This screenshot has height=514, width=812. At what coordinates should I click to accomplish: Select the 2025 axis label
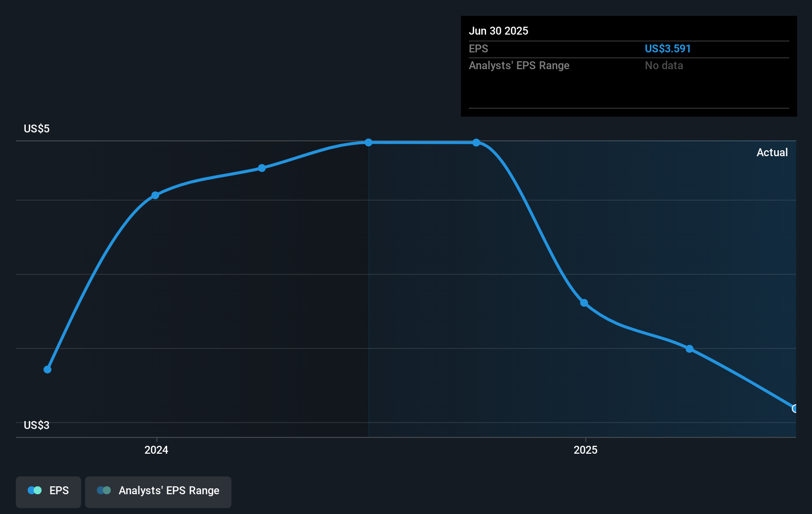(586, 450)
